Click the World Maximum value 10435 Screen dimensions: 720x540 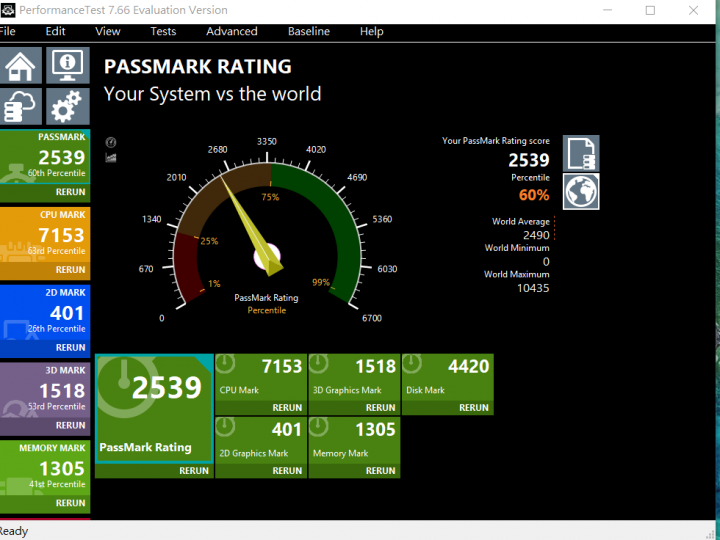pos(533,288)
